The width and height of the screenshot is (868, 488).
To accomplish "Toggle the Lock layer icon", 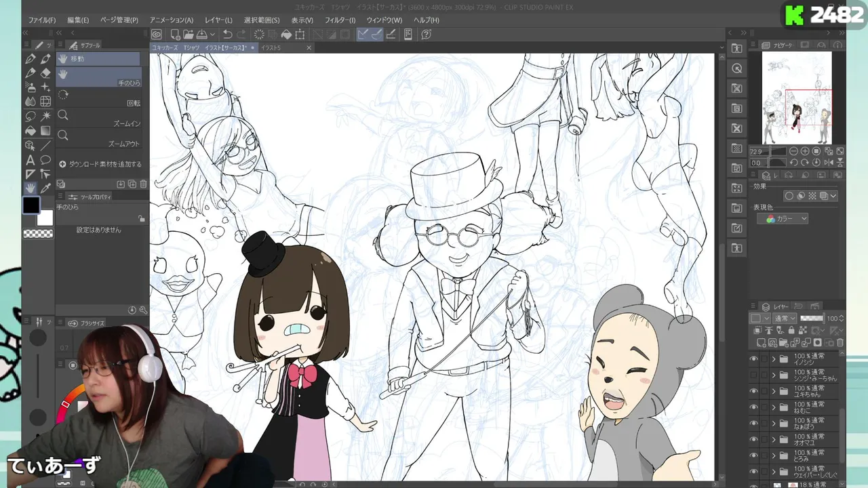I will click(x=791, y=330).
